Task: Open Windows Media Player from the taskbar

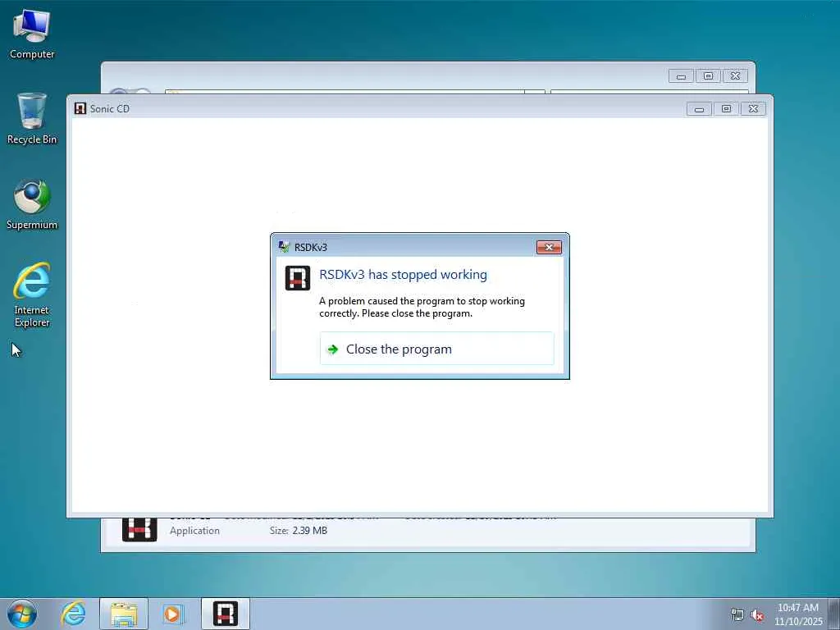Action: click(173, 614)
